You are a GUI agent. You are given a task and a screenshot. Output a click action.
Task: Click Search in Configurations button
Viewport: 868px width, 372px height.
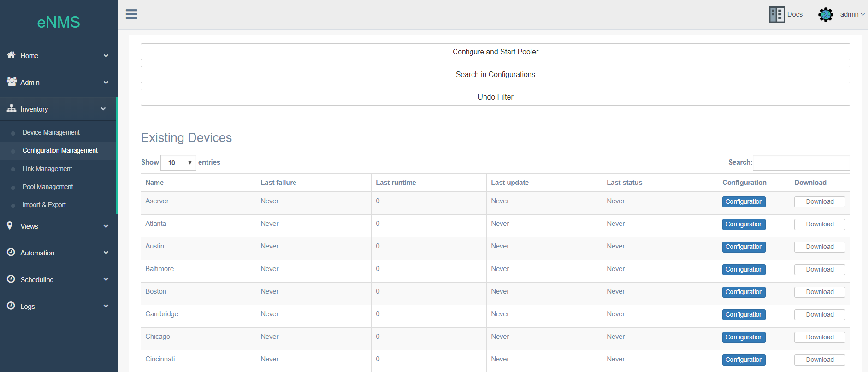pyautogui.click(x=496, y=74)
